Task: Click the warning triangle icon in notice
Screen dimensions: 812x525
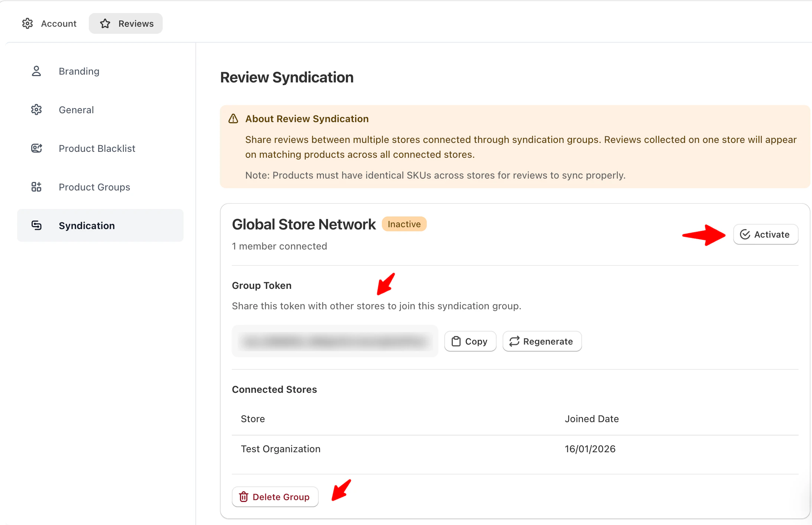Action: 233,119
